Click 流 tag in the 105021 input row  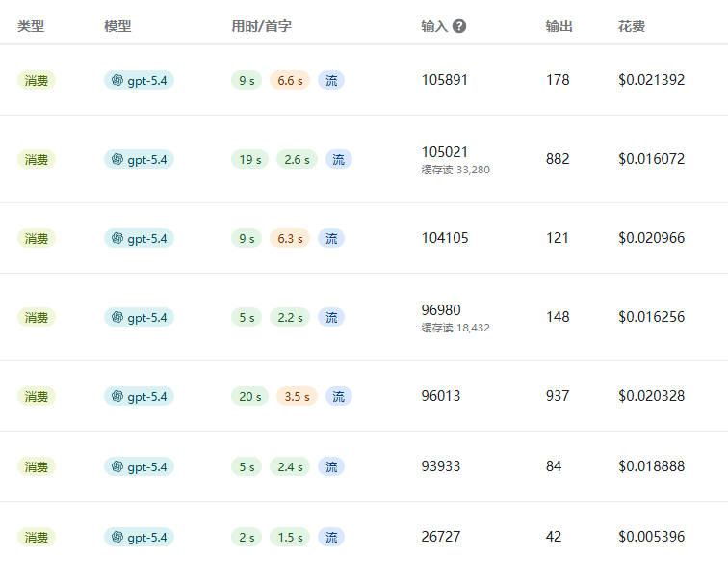tap(338, 159)
